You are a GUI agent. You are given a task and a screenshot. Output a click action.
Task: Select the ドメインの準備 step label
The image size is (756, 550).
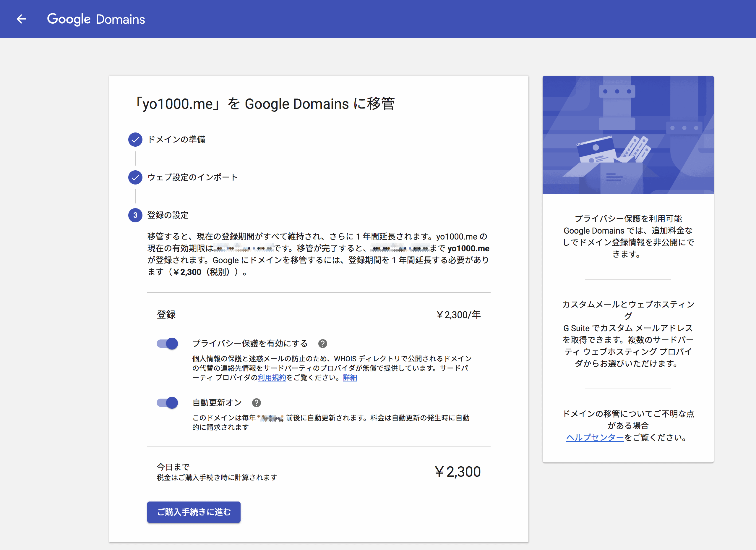coord(177,139)
